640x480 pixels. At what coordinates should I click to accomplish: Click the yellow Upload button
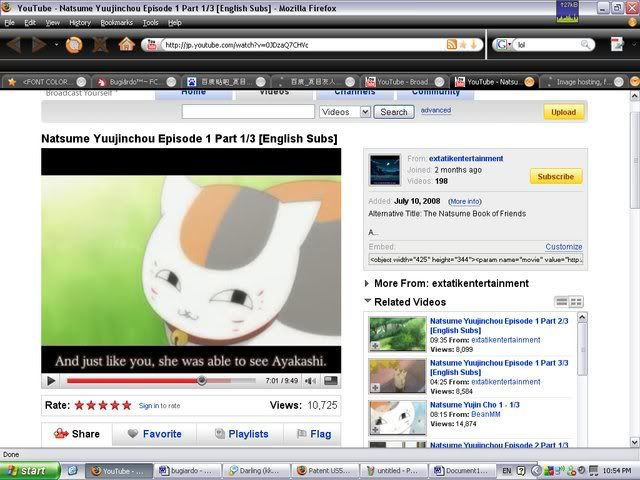pyautogui.click(x=563, y=112)
